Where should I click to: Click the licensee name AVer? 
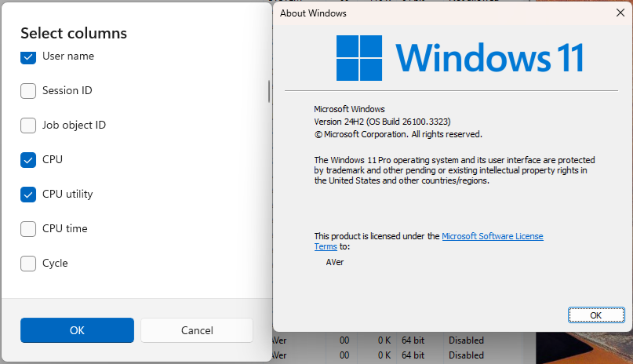tap(335, 262)
